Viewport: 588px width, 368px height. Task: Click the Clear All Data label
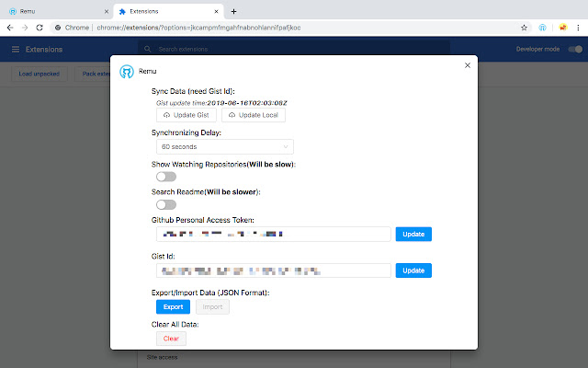(175, 325)
